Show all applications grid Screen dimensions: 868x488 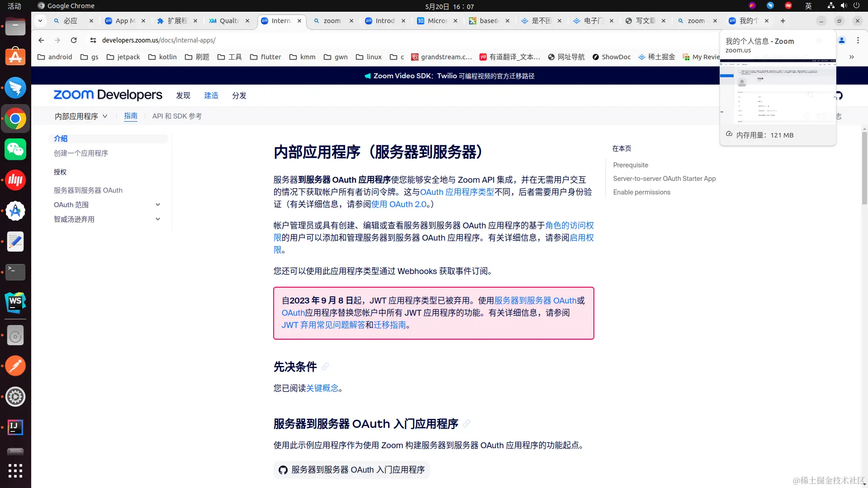click(x=15, y=470)
